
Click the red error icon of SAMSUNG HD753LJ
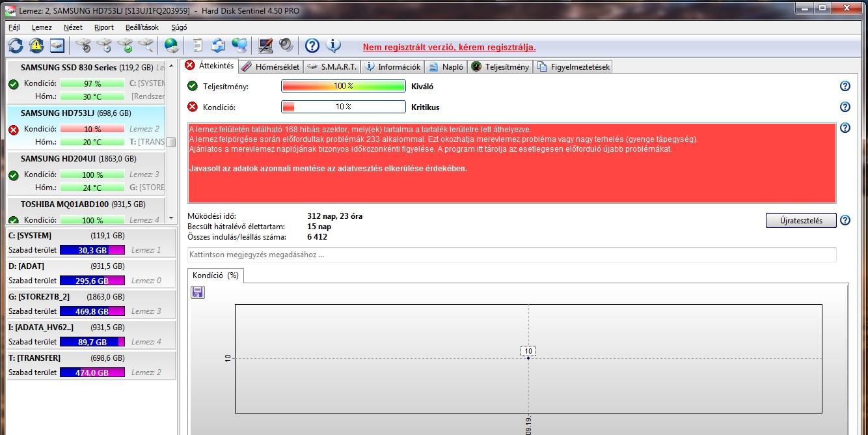(x=13, y=130)
